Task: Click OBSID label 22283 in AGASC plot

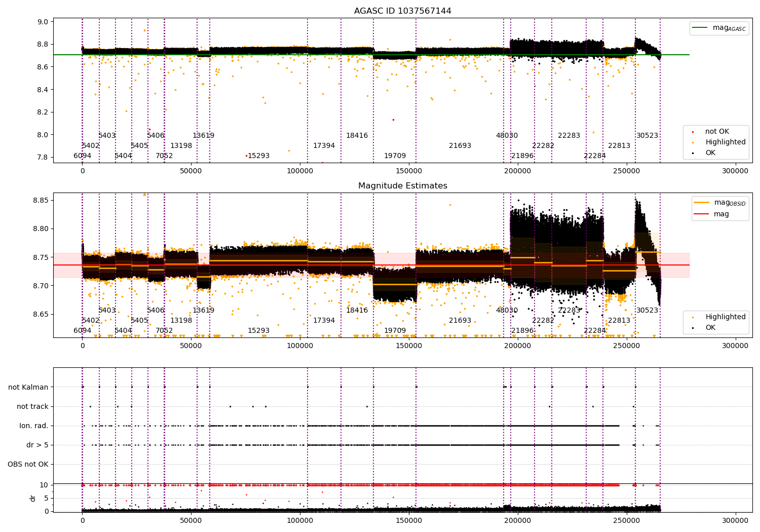Action: click(569, 136)
